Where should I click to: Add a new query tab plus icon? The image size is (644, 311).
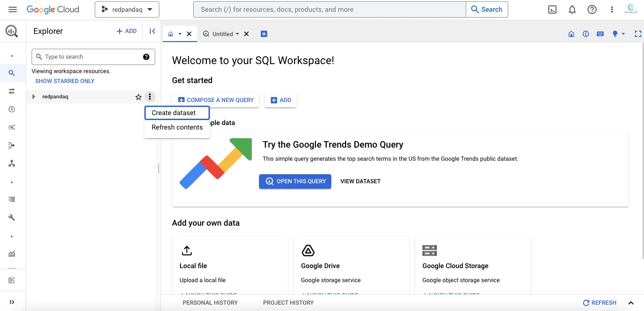pyautogui.click(x=264, y=34)
